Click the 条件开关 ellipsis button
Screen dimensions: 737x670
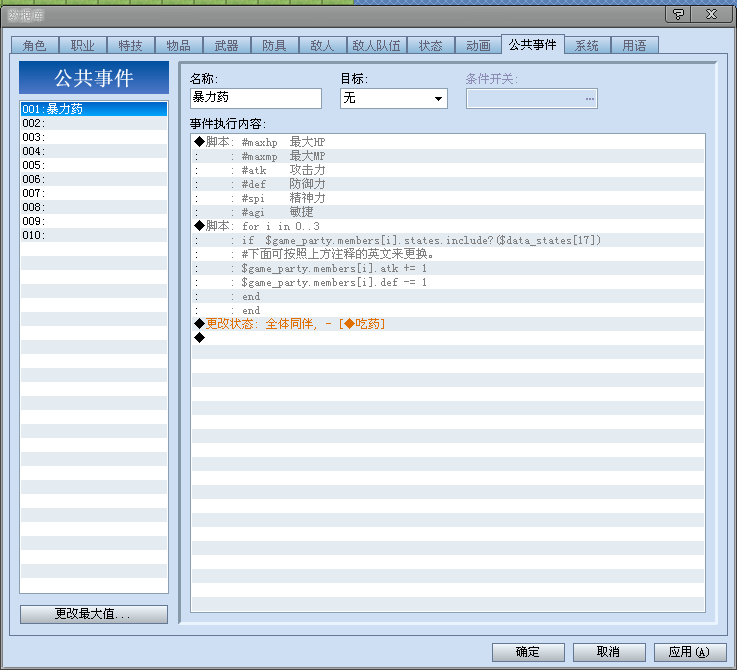click(x=589, y=99)
